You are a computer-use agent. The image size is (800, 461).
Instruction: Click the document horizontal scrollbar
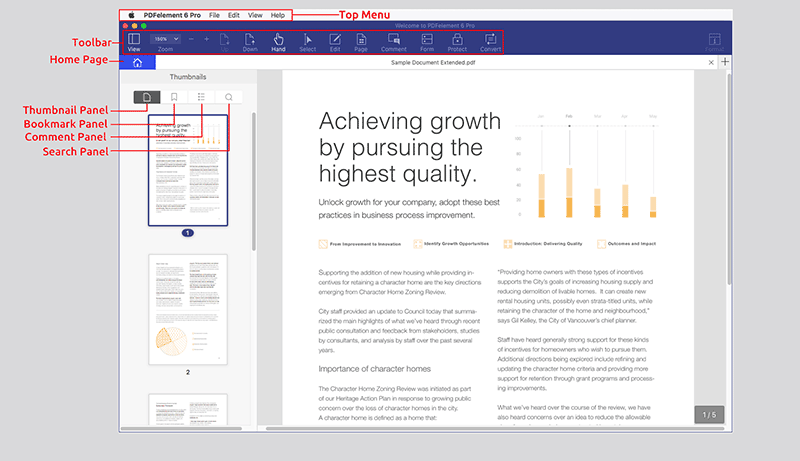pos(495,429)
